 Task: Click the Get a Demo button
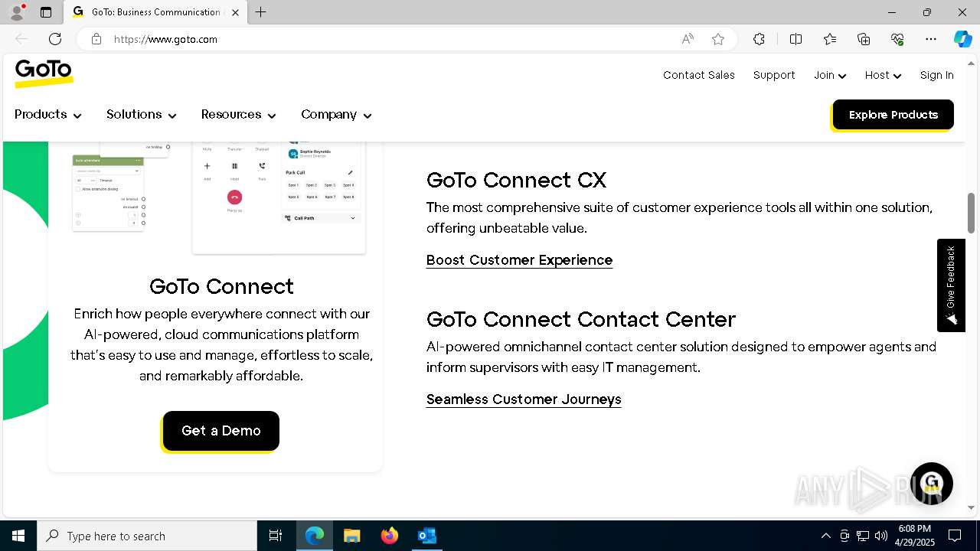220,431
